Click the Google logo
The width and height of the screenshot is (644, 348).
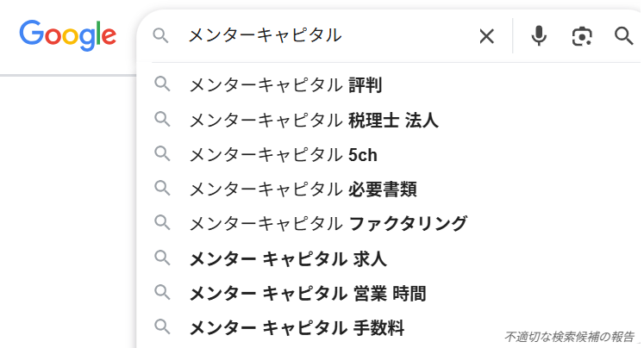pyautogui.click(x=67, y=34)
